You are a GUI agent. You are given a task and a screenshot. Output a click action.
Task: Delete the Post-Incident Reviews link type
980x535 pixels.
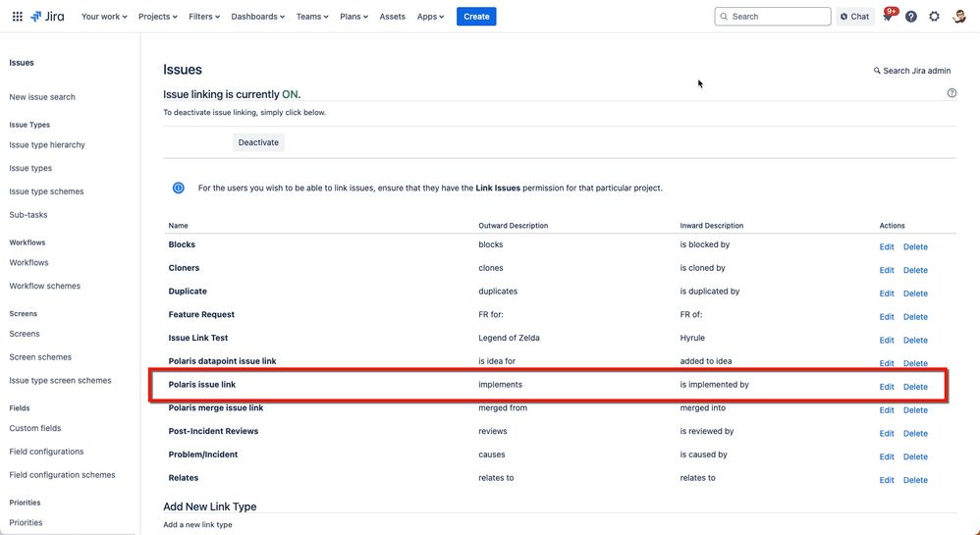pyautogui.click(x=915, y=433)
